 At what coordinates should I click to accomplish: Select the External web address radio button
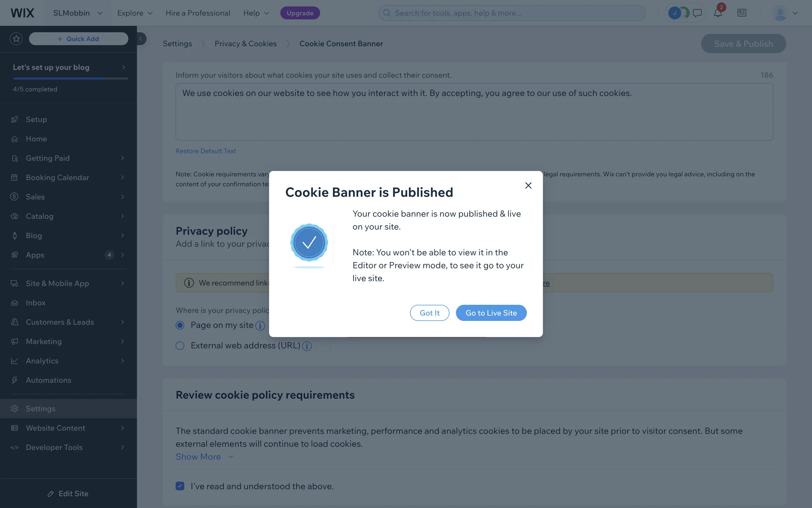pos(180,345)
